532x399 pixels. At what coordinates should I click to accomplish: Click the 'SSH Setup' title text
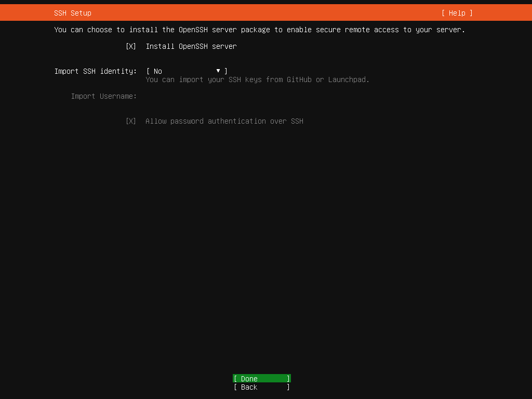73,13
